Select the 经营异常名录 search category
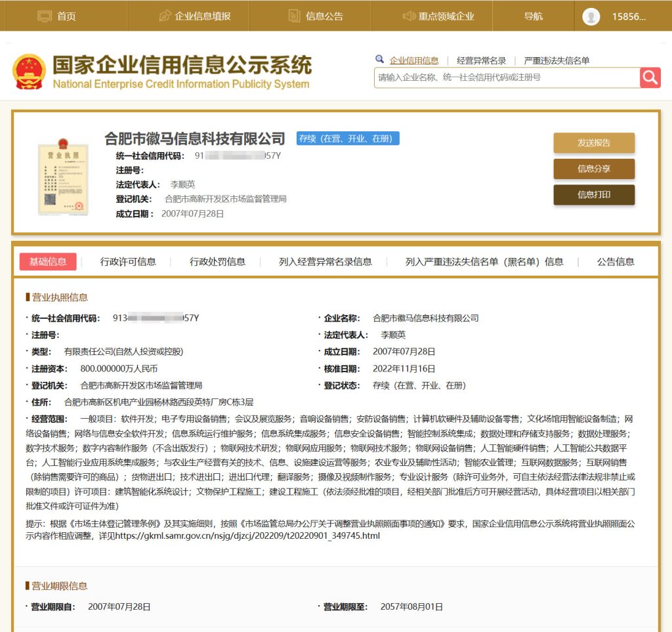This screenshot has height=632, width=672. click(481, 60)
